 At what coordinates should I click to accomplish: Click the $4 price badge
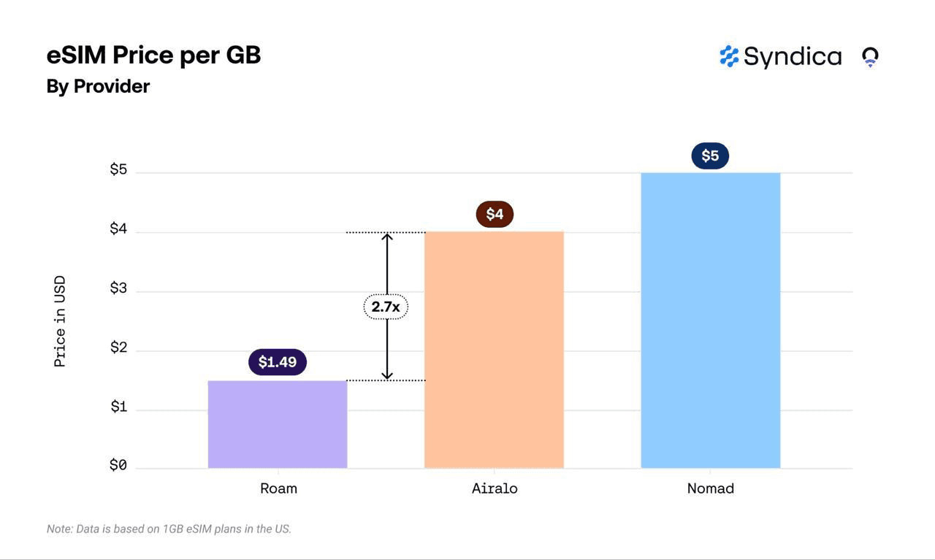[x=495, y=214]
